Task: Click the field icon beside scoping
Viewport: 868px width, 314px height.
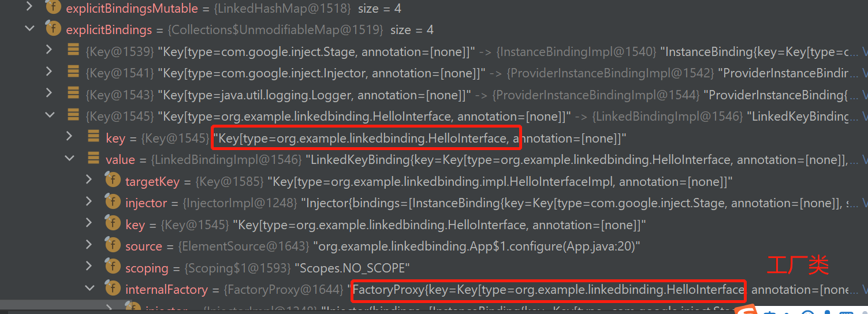Action: (x=113, y=267)
